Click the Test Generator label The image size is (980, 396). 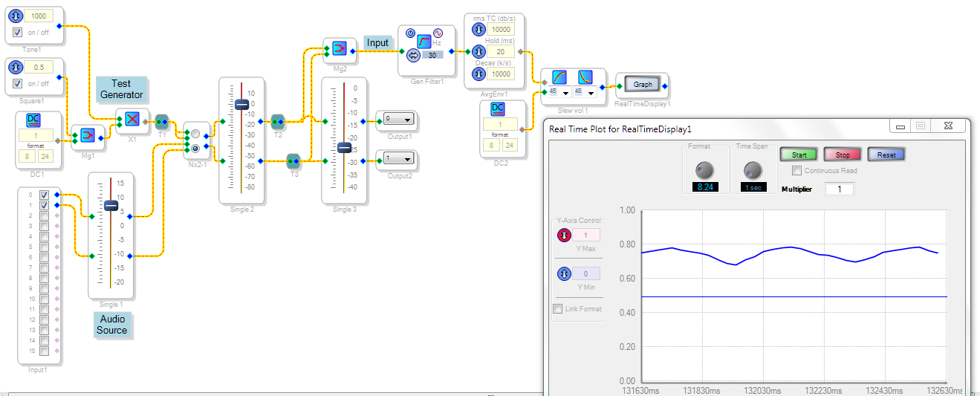point(122,89)
